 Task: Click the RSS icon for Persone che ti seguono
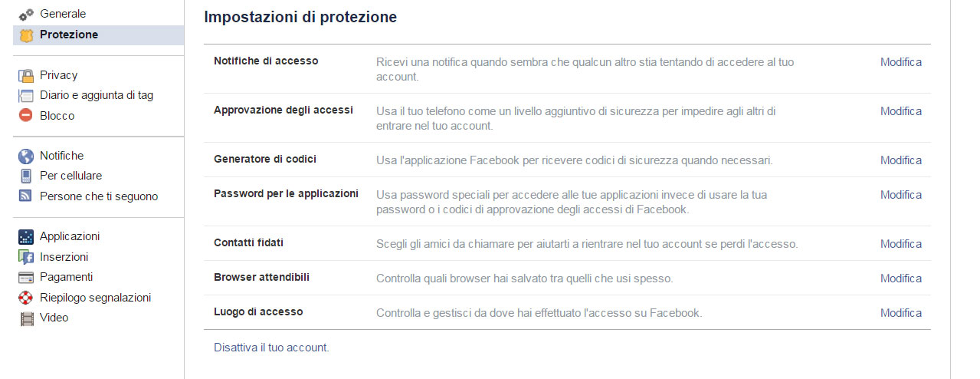(27, 196)
